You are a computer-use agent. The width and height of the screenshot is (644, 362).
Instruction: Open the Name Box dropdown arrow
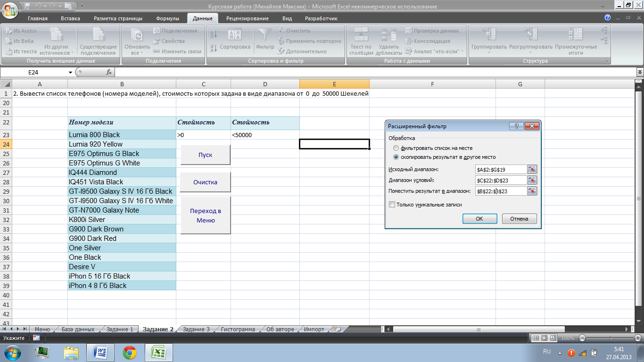pyautogui.click(x=71, y=73)
